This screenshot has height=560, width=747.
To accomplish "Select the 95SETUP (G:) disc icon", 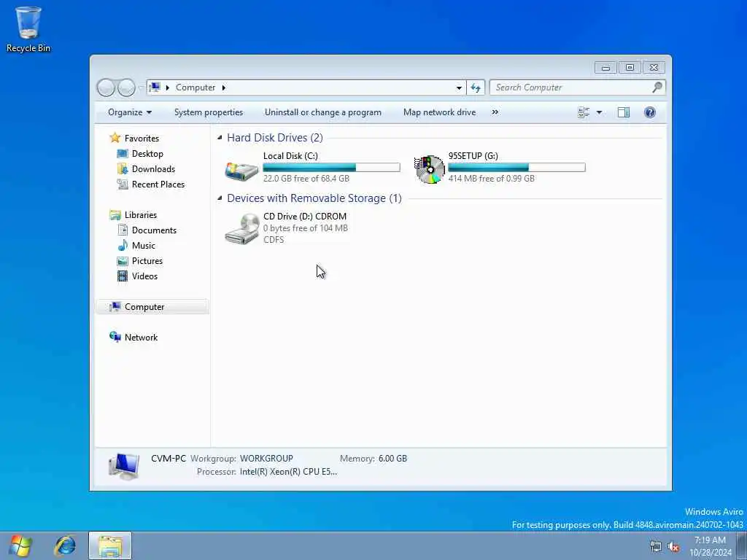I will pos(429,169).
